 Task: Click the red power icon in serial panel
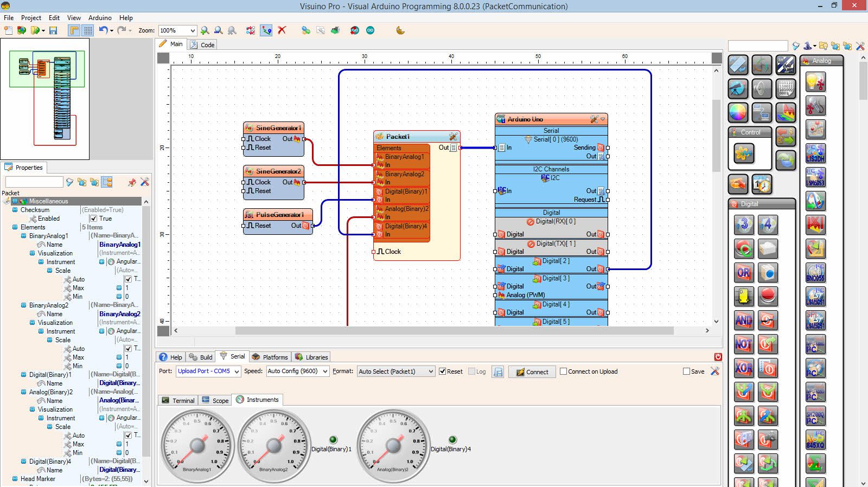tap(718, 357)
